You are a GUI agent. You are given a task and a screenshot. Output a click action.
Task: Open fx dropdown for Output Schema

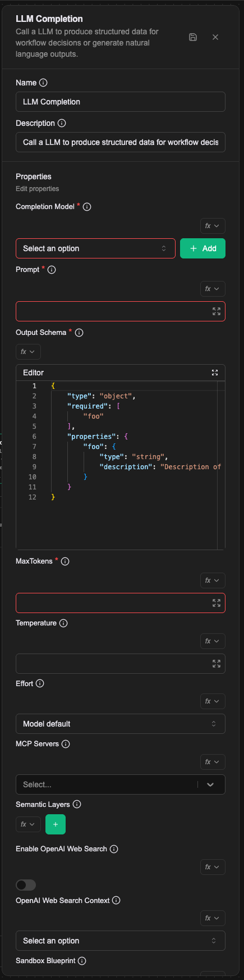coord(28,352)
